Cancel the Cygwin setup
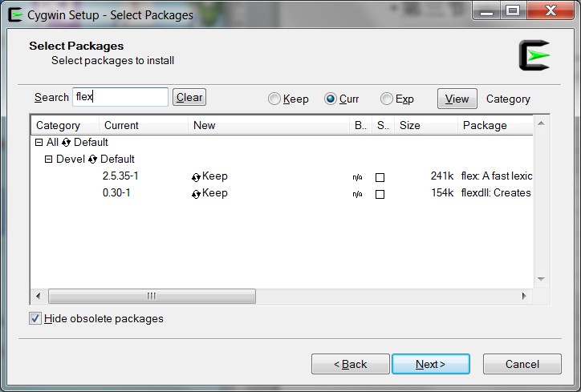This screenshot has height=392, width=581. tap(522, 364)
